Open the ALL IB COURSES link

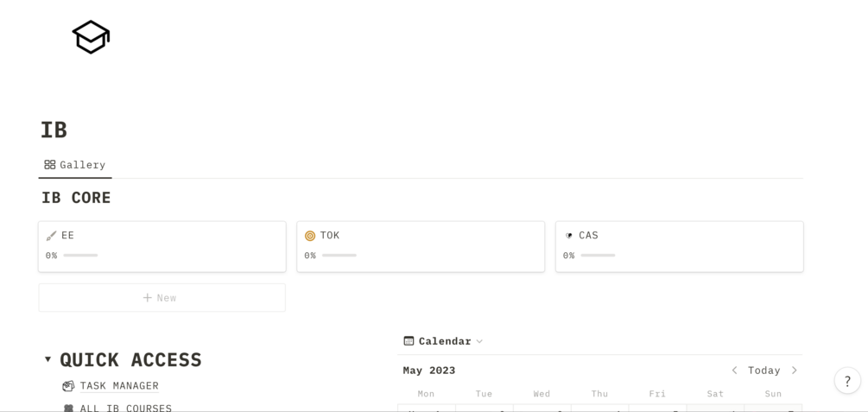[x=125, y=408]
